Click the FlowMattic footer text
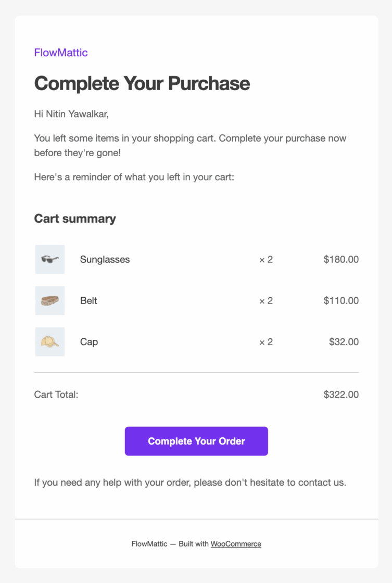This screenshot has height=583, width=392. (149, 544)
